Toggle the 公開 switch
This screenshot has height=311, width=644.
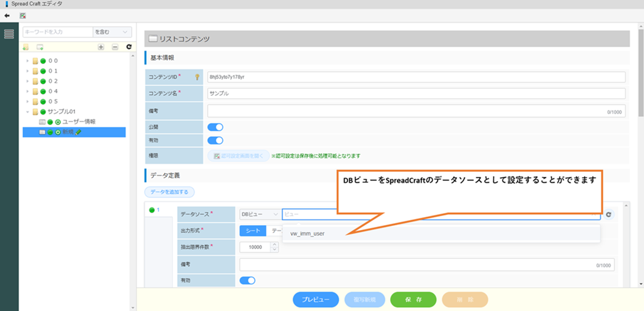(215, 127)
